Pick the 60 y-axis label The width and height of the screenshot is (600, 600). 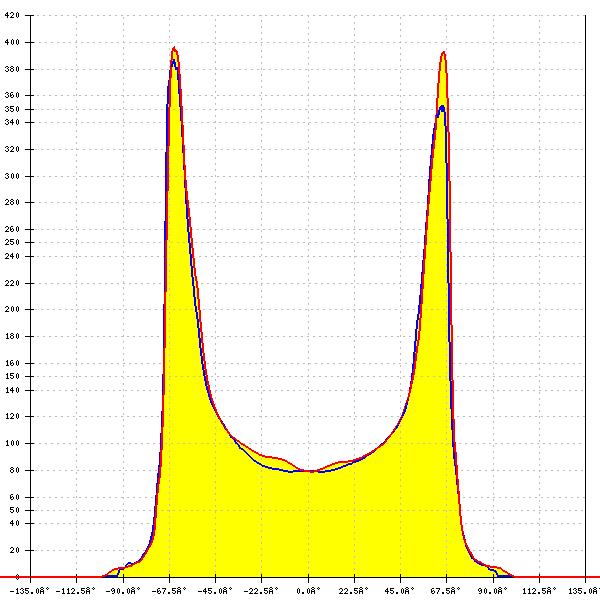(x=15, y=497)
